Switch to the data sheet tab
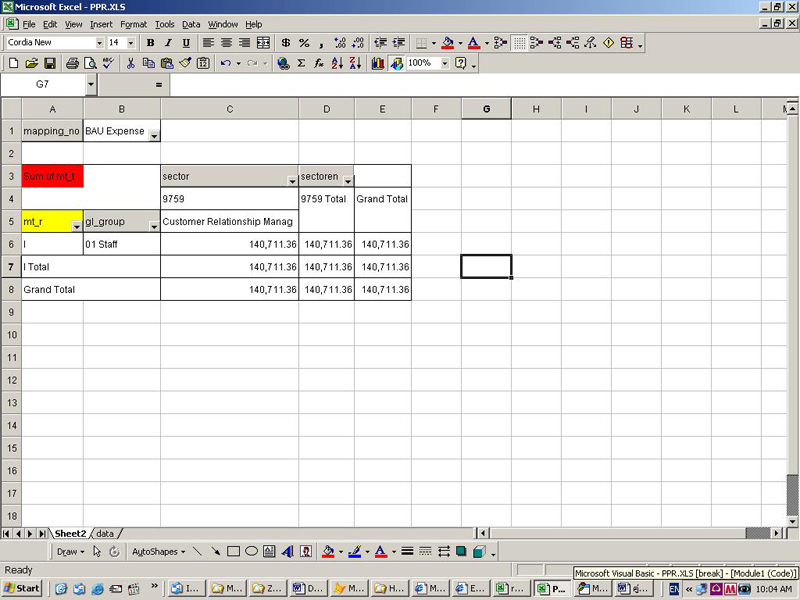 tap(105, 534)
